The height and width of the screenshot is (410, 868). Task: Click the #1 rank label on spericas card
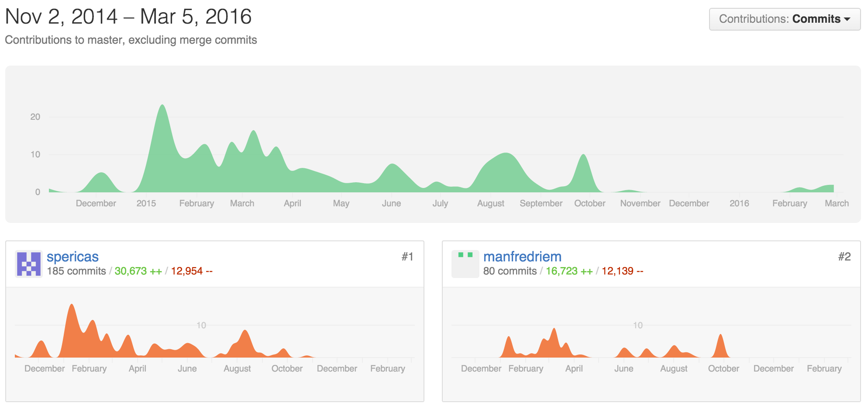pyautogui.click(x=407, y=257)
